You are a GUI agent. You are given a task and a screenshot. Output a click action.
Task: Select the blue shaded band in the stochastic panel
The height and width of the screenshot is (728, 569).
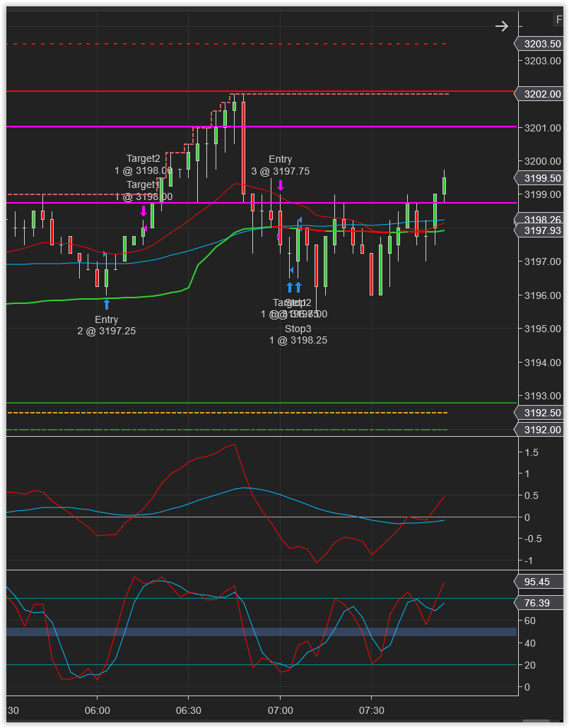pyautogui.click(x=262, y=632)
